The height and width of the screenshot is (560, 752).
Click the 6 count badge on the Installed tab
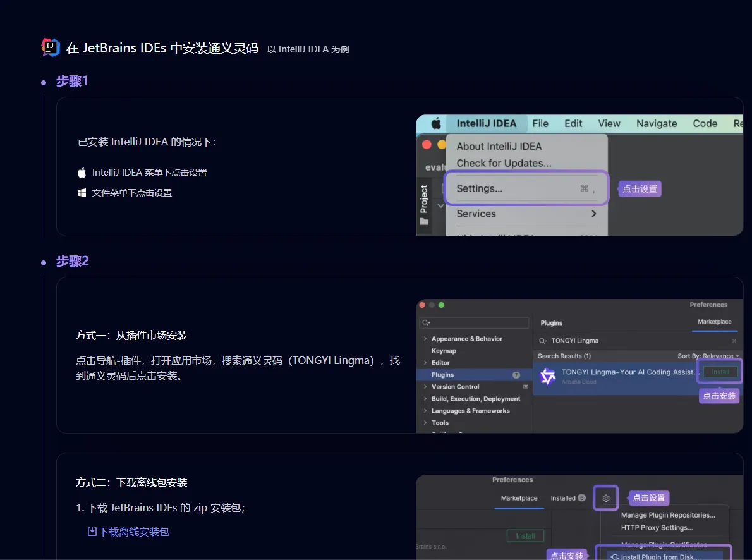(581, 498)
